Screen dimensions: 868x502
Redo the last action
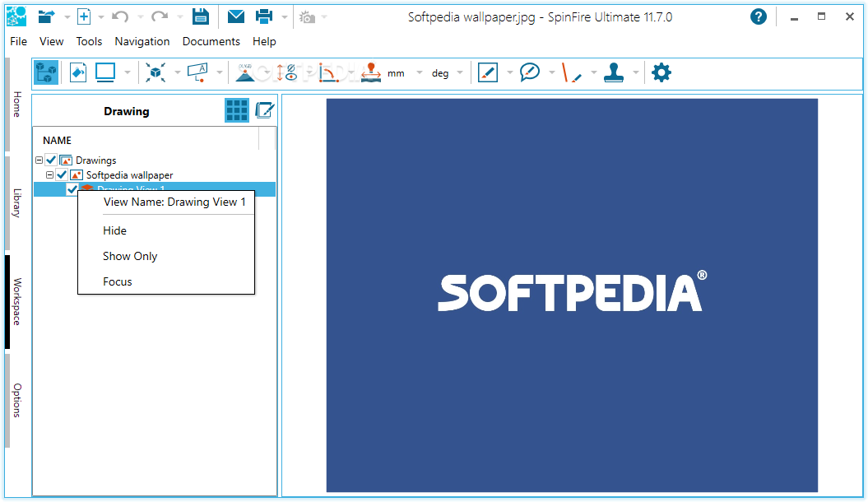tap(160, 16)
